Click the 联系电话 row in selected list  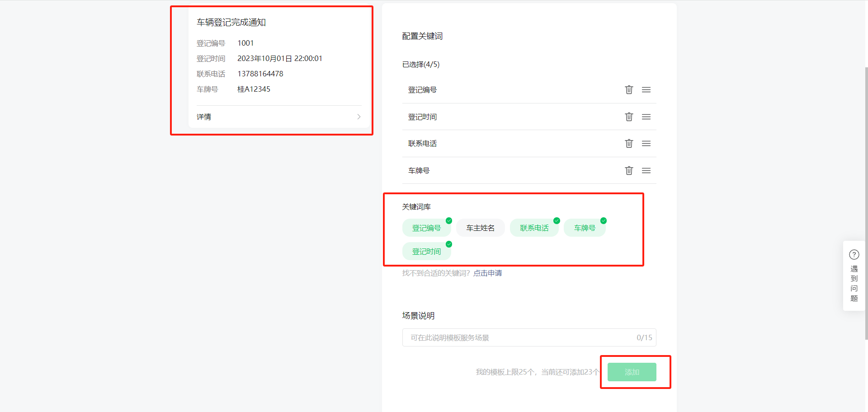click(529, 144)
